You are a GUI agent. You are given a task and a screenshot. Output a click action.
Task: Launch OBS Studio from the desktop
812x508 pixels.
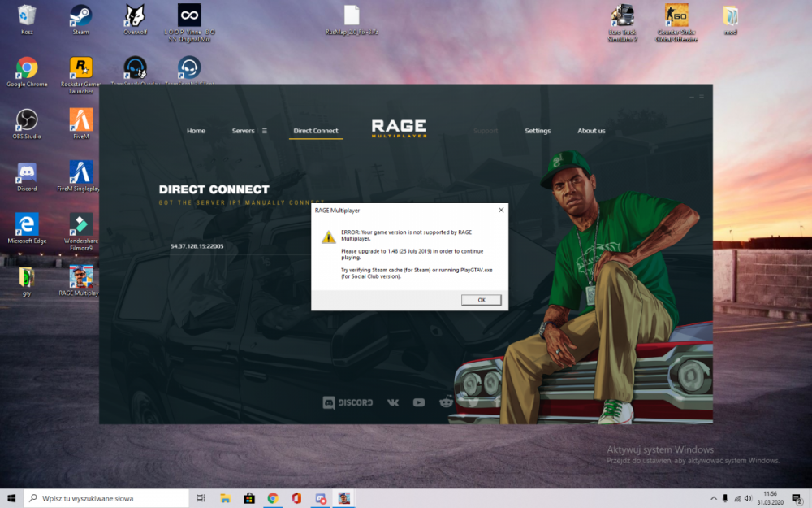(27, 124)
